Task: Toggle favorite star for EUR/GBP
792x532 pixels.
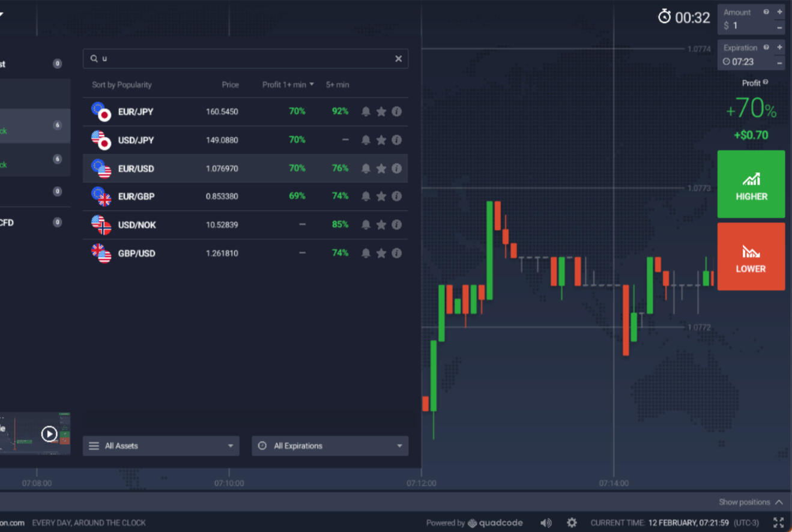Action: [381, 196]
